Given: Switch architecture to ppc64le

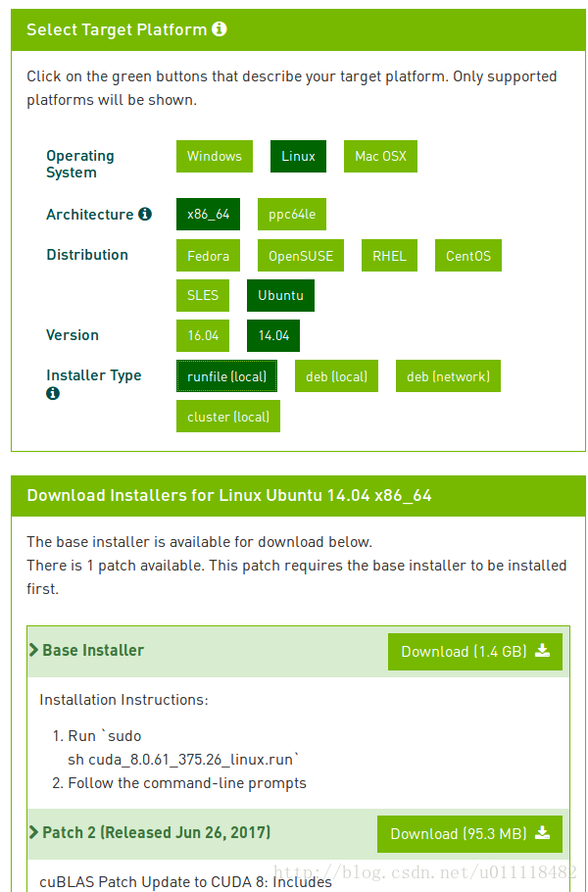Looking at the screenshot, I should pos(292,215).
